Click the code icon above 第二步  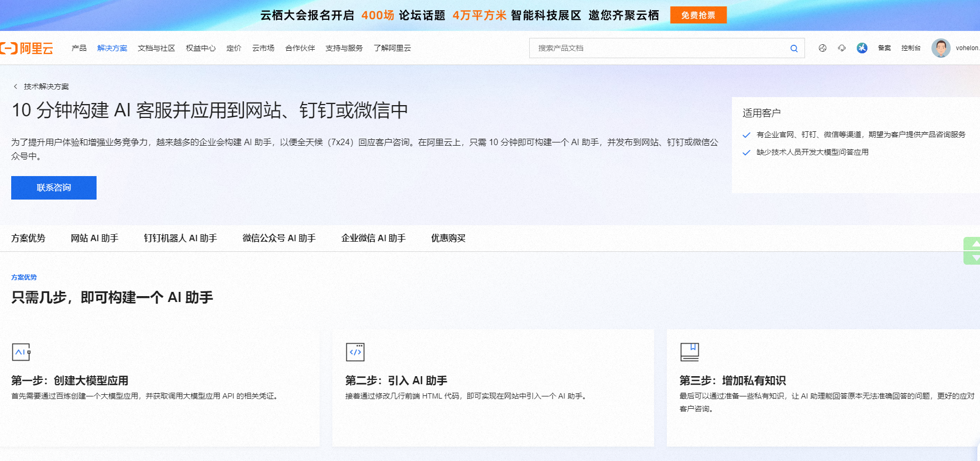tap(355, 352)
